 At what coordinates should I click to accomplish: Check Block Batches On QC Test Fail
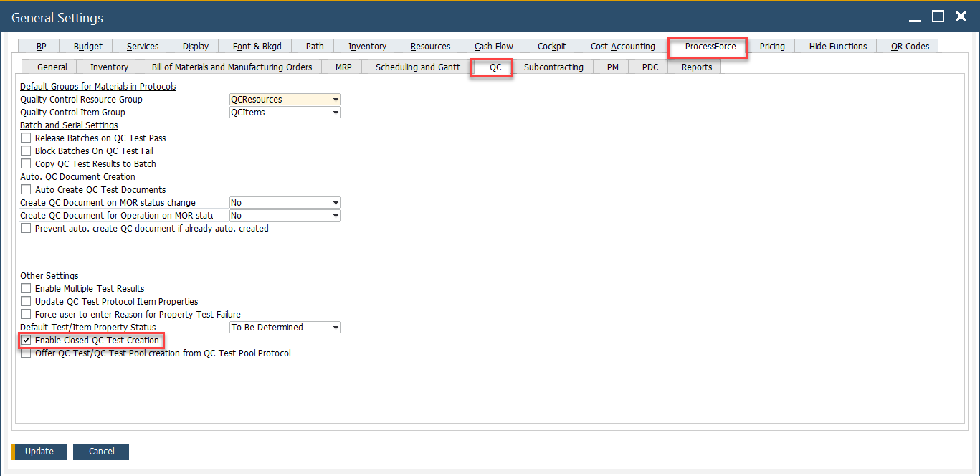27,151
